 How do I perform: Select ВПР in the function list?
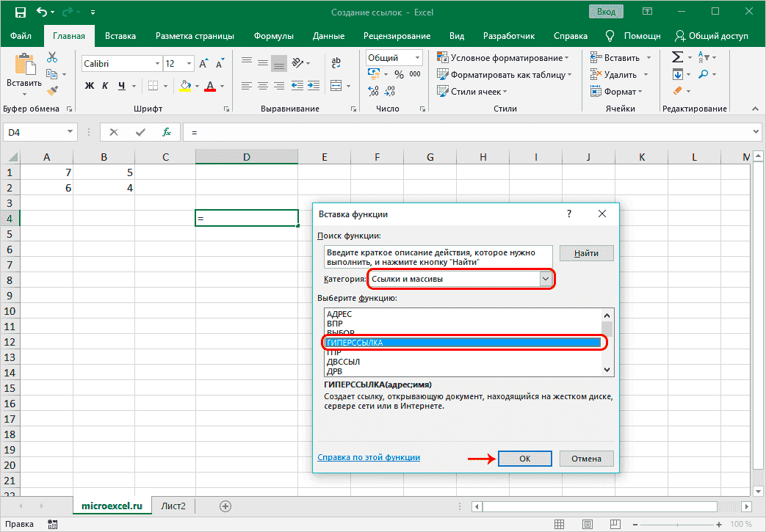pos(335,323)
